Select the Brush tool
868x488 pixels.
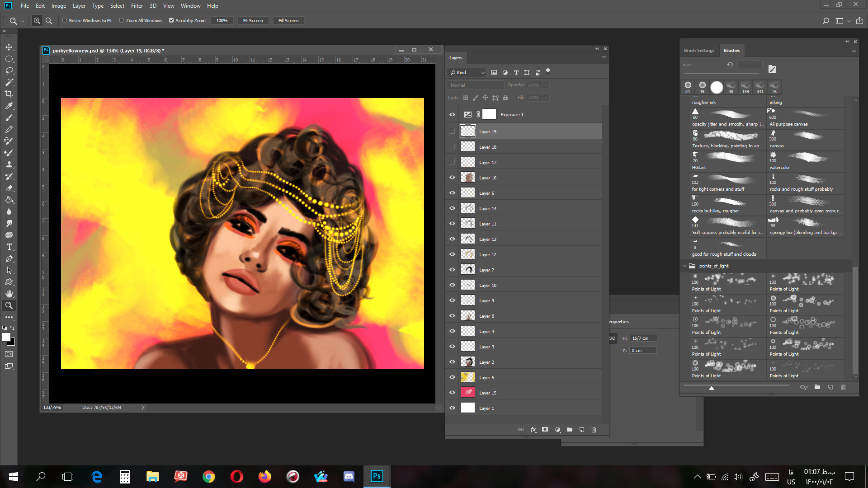[x=9, y=117]
